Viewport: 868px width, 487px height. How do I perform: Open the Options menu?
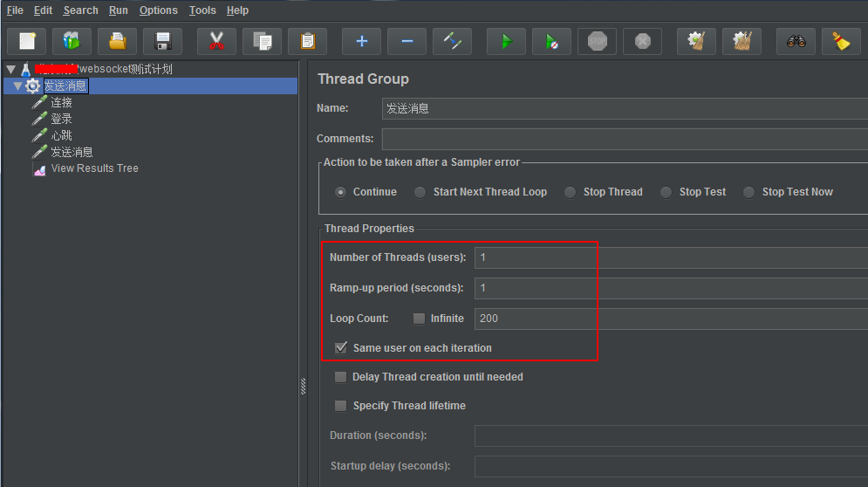point(158,10)
